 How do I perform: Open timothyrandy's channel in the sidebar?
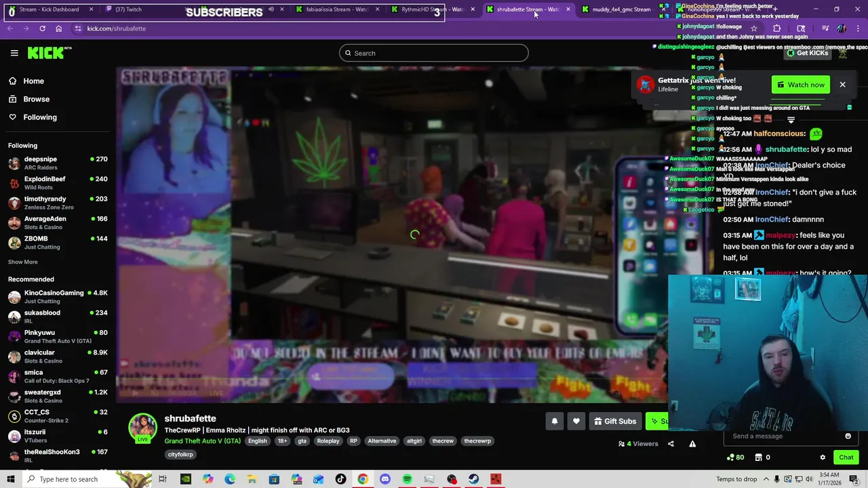click(x=58, y=203)
